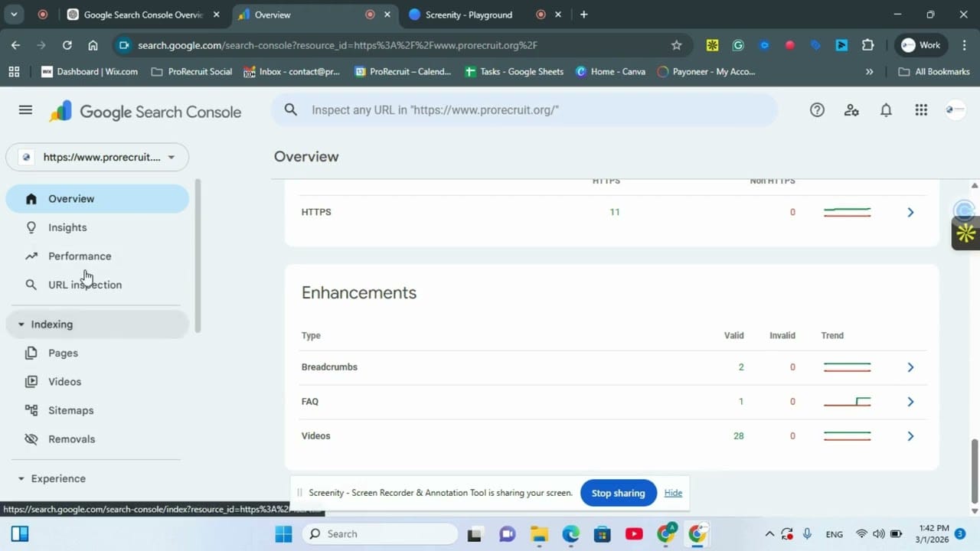
Task: Collapse the Experience section
Action: (21, 479)
